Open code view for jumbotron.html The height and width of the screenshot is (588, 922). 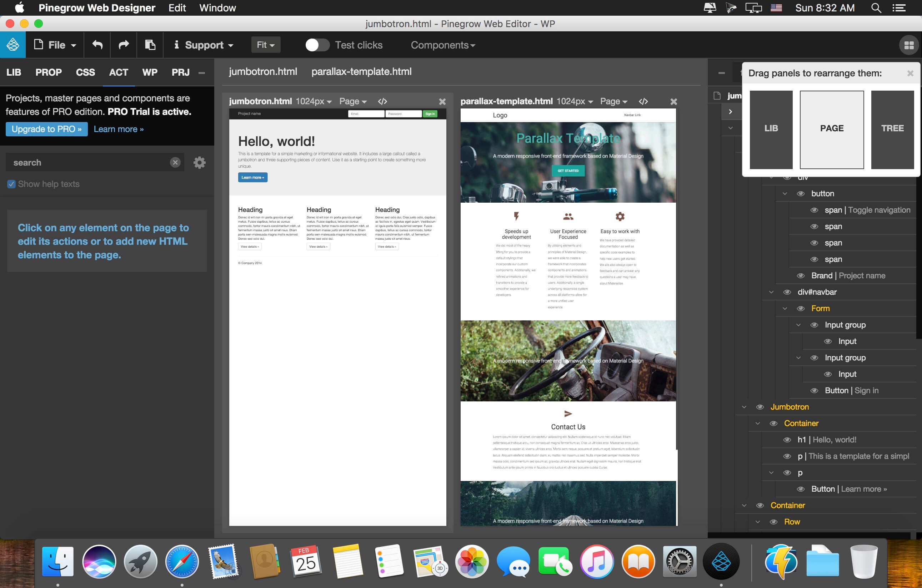(382, 101)
